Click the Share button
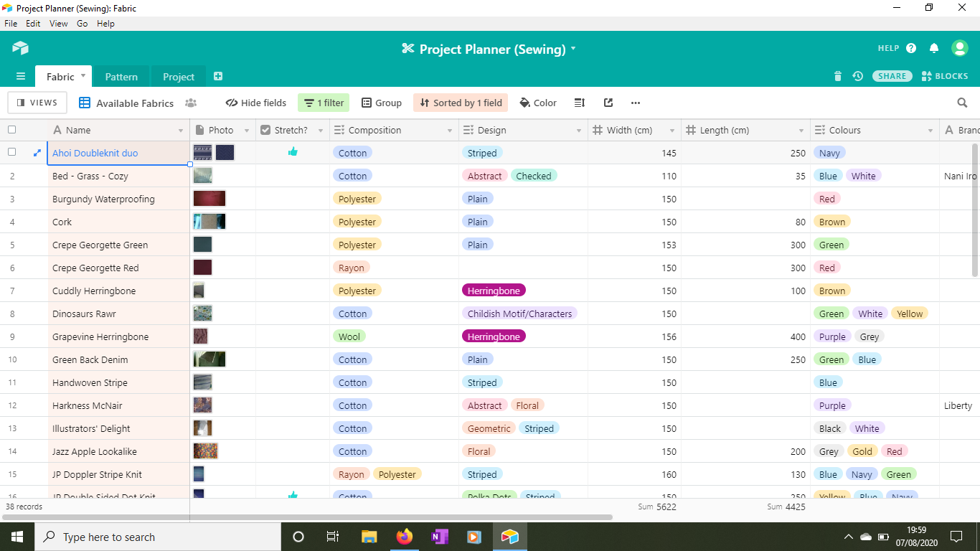Screen dimensions: 980x551 [892, 76]
